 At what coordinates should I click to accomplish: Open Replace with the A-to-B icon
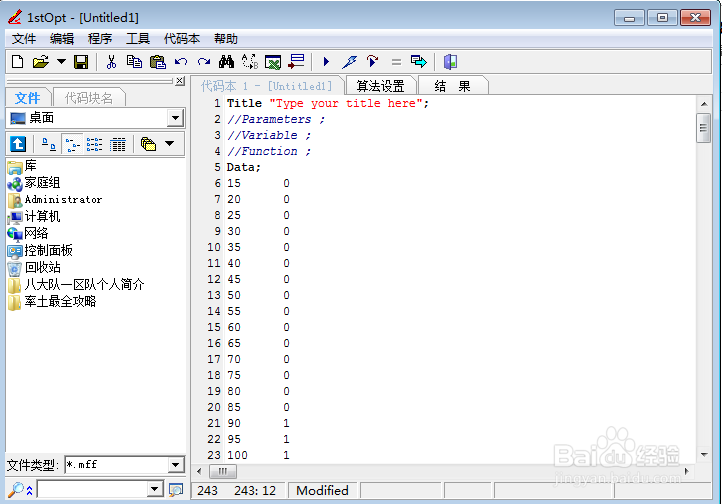click(x=250, y=62)
